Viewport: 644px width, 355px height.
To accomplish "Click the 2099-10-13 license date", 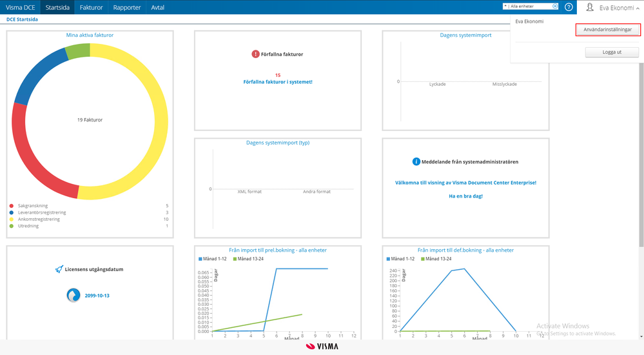I will [x=97, y=296].
